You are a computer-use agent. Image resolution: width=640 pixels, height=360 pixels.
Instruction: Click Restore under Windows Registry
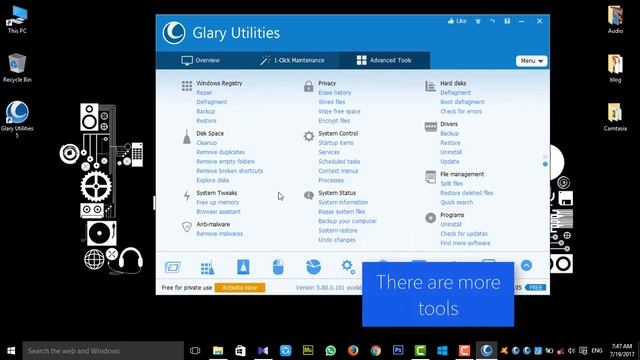point(206,121)
